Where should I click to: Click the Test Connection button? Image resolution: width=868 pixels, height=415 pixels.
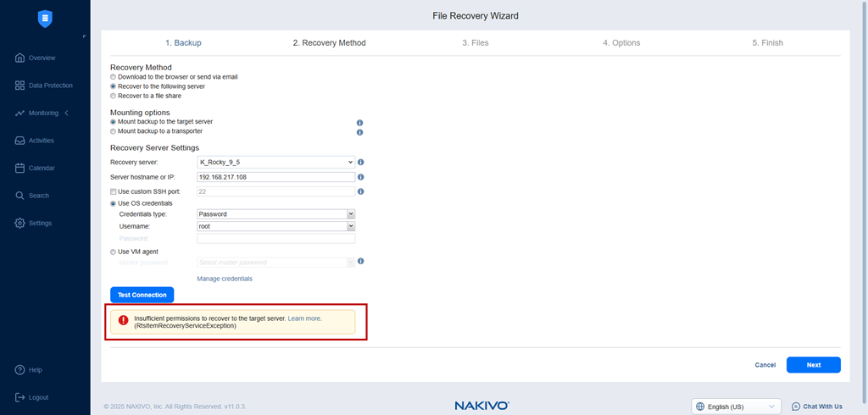[142, 295]
